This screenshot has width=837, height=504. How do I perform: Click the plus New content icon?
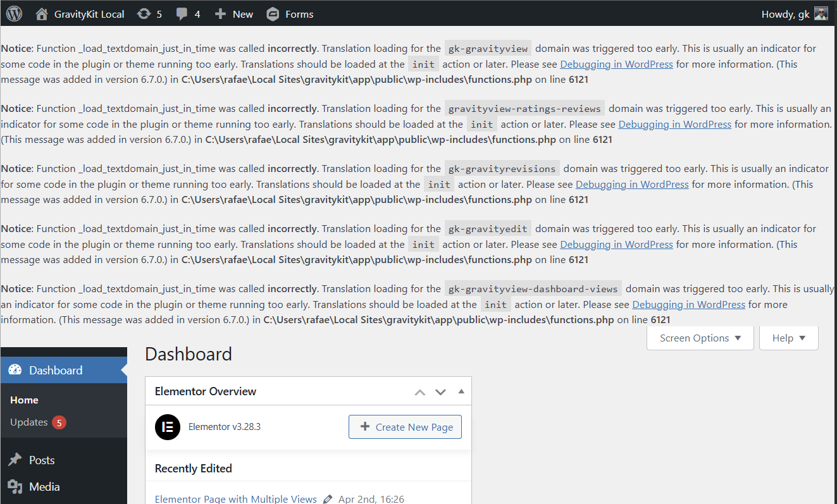pyautogui.click(x=220, y=14)
